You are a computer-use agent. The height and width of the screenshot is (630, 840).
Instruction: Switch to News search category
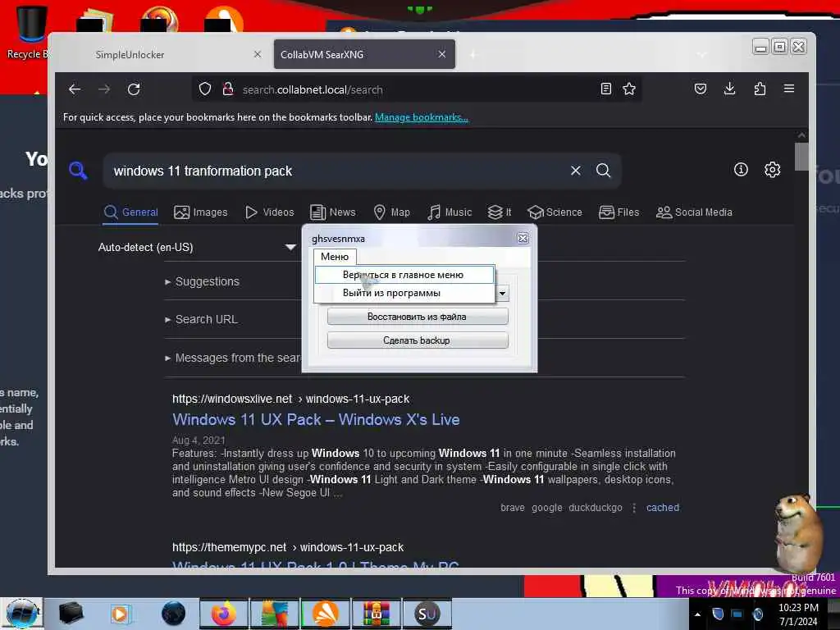pyautogui.click(x=333, y=212)
